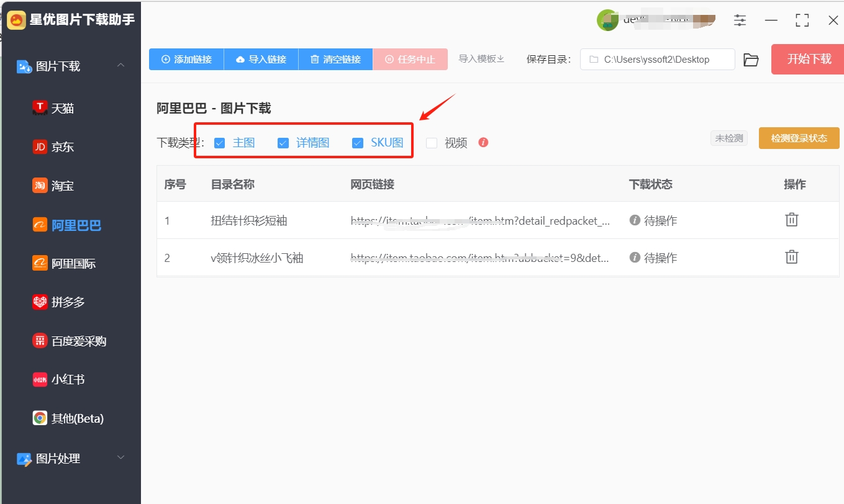Uncheck the SKU图 checkbox
The width and height of the screenshot is (844, 504).
coord(358,143)
